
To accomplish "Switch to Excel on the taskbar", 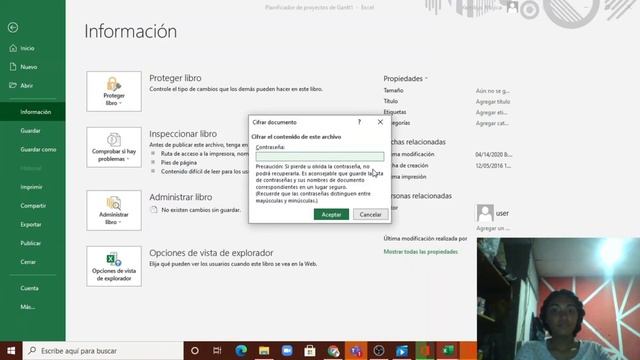I will (x=448, y=351).
